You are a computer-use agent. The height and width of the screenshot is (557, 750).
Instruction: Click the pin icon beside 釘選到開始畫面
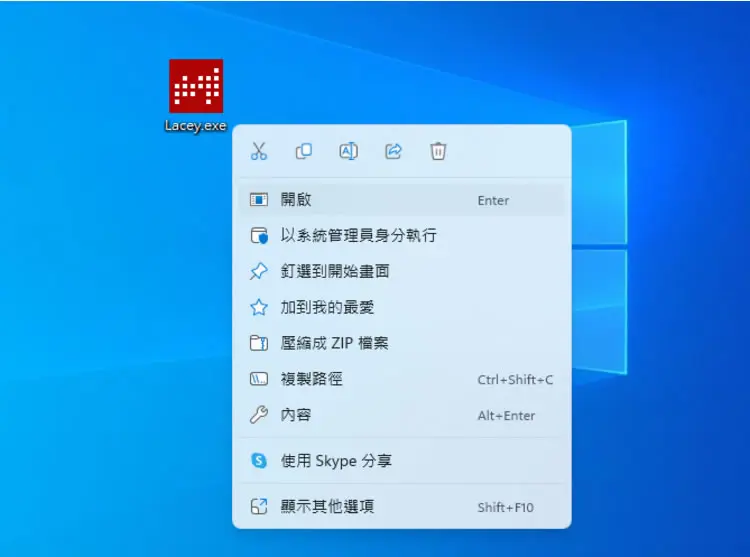[x=259, y=271]
